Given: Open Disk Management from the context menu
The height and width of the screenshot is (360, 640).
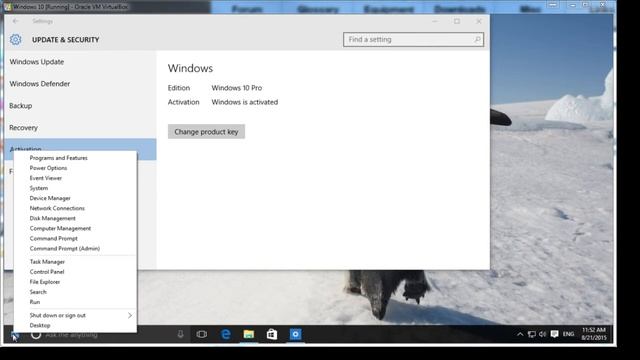Looking at the screenshot, I should click(x=76, y=218).
